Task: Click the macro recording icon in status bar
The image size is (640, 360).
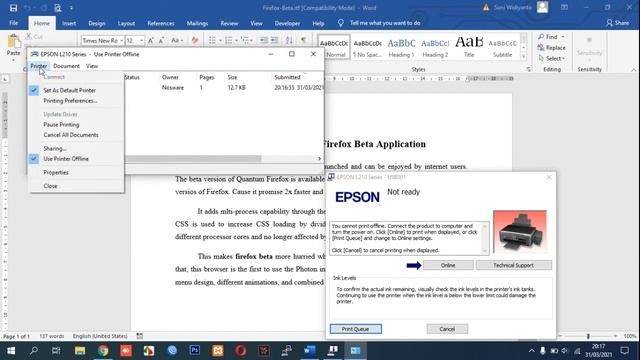Action: (x=140, y=336)
